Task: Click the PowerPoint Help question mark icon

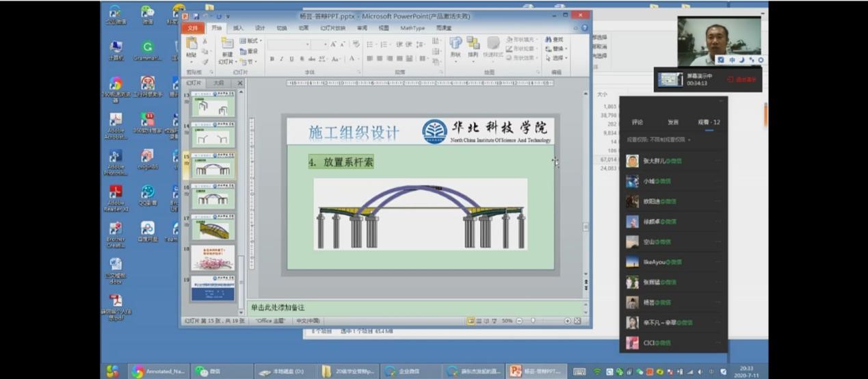Action: pos(585,28)
